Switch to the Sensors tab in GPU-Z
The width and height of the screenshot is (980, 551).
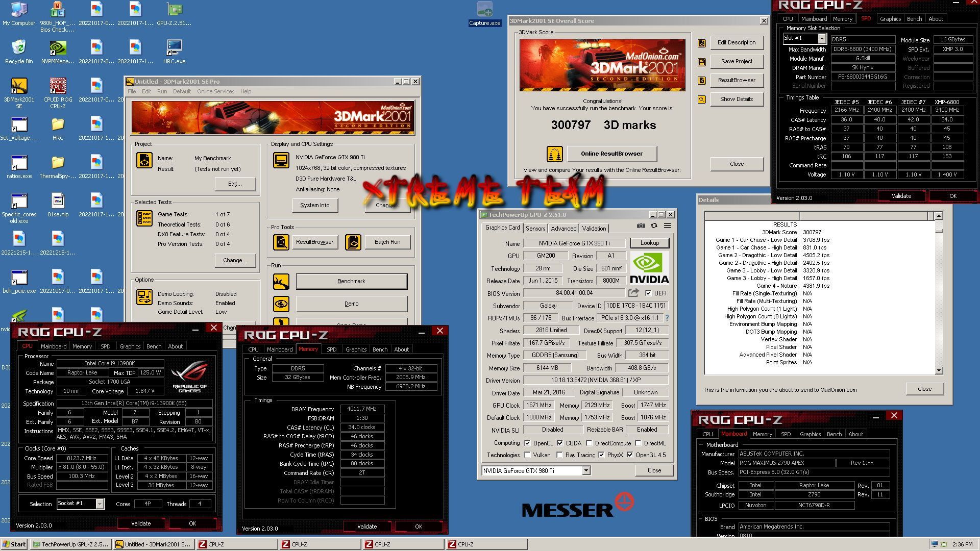pyautogui.click(x=535, y=229)
